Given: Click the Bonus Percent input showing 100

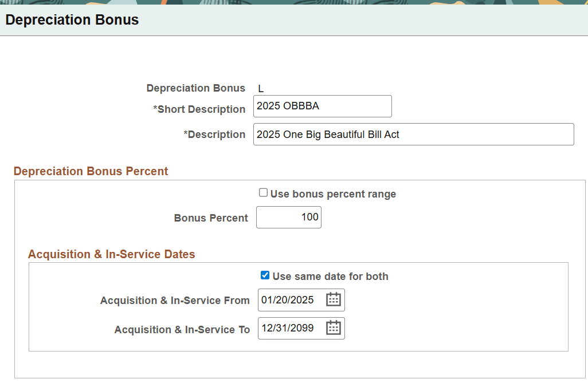Looking at the screenshot, I should [x=289, y=218].
